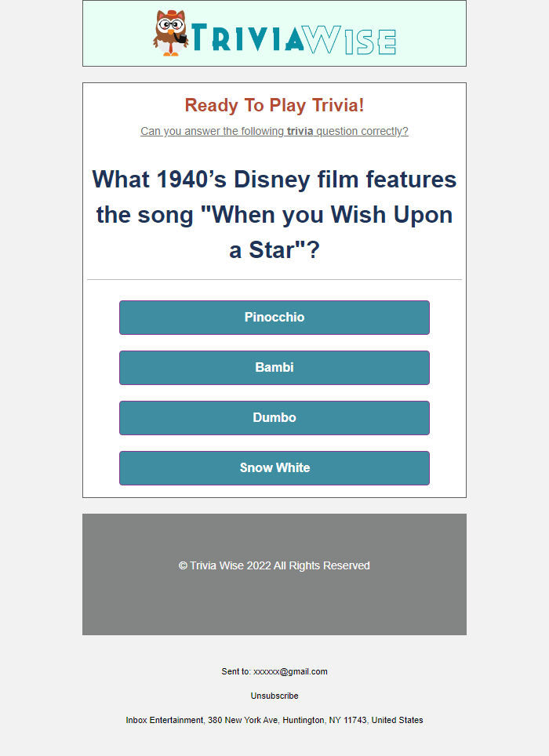Select the Bambi answer button
Viewport: 549px width, 756px height.
click(x=274, y=368)
